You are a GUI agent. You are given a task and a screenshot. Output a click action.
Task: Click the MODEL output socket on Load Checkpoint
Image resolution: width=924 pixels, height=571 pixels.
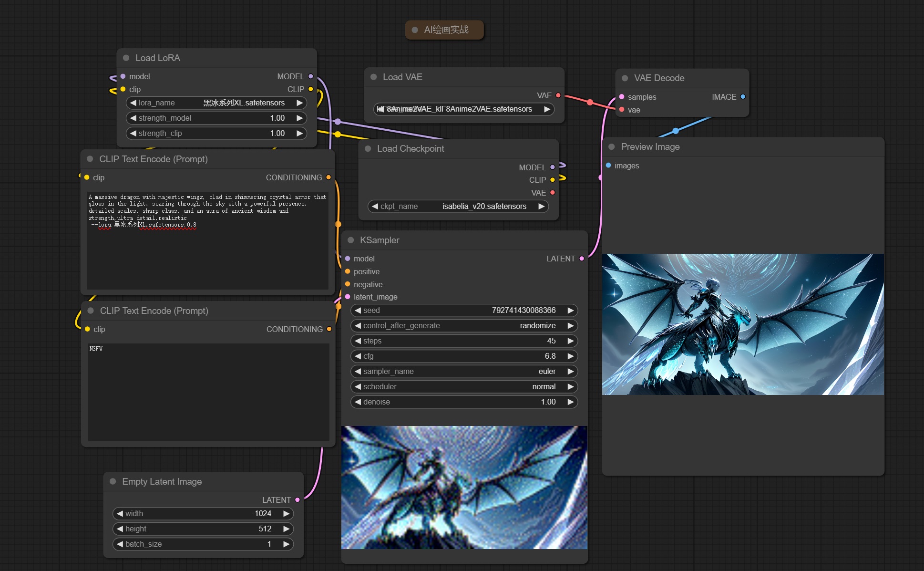point(553,167)
